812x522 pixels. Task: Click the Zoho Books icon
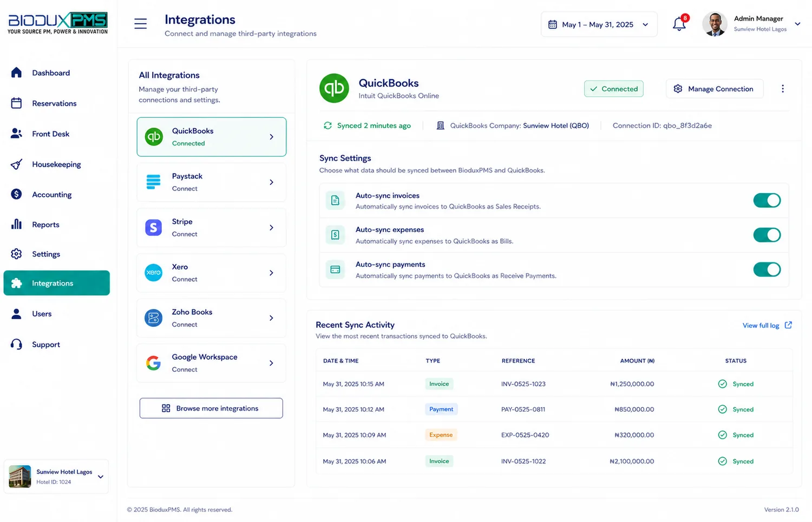tap(154, 318)
